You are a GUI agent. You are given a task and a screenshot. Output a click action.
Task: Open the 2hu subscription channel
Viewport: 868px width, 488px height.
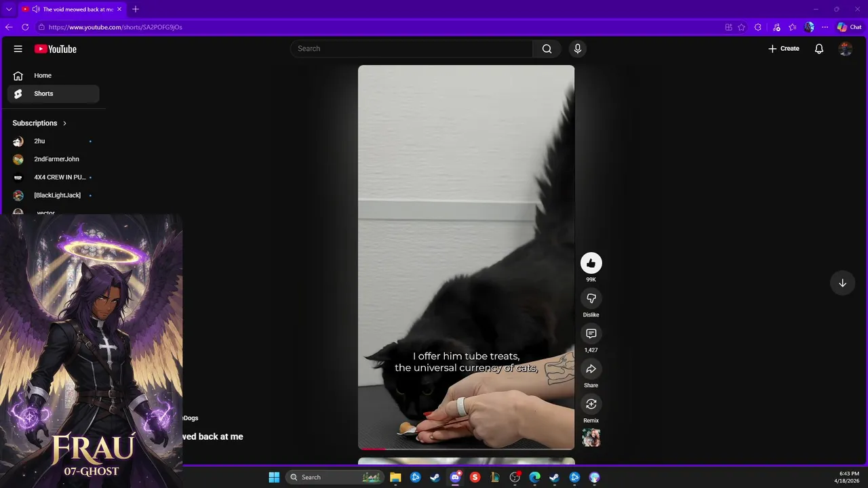point(54,141)
